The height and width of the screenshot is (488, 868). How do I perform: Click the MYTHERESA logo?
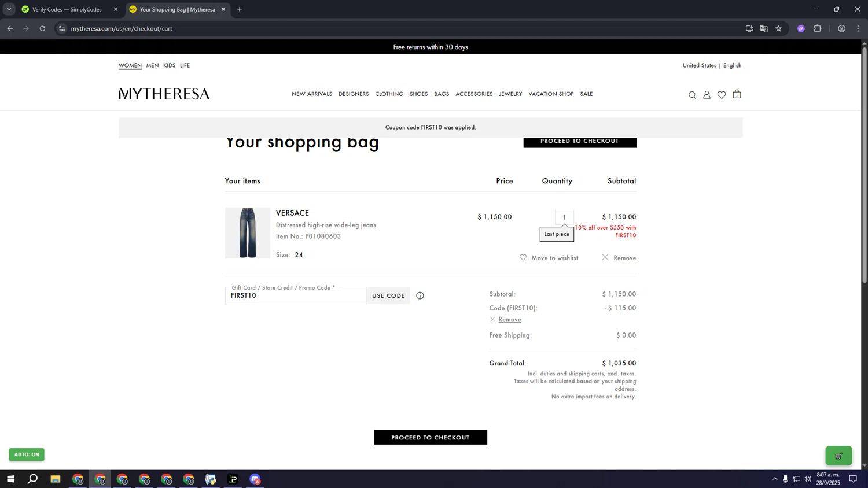click(164, 94)
